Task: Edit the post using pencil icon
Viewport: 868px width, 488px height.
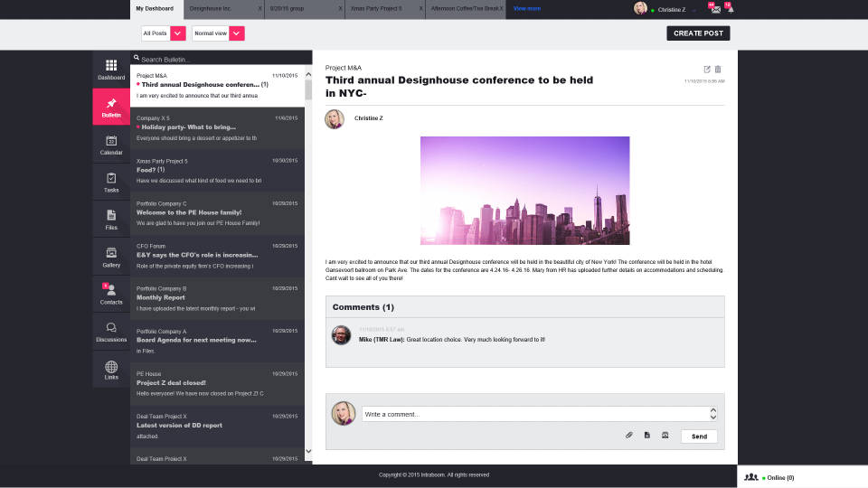Action: click(707, 70)
